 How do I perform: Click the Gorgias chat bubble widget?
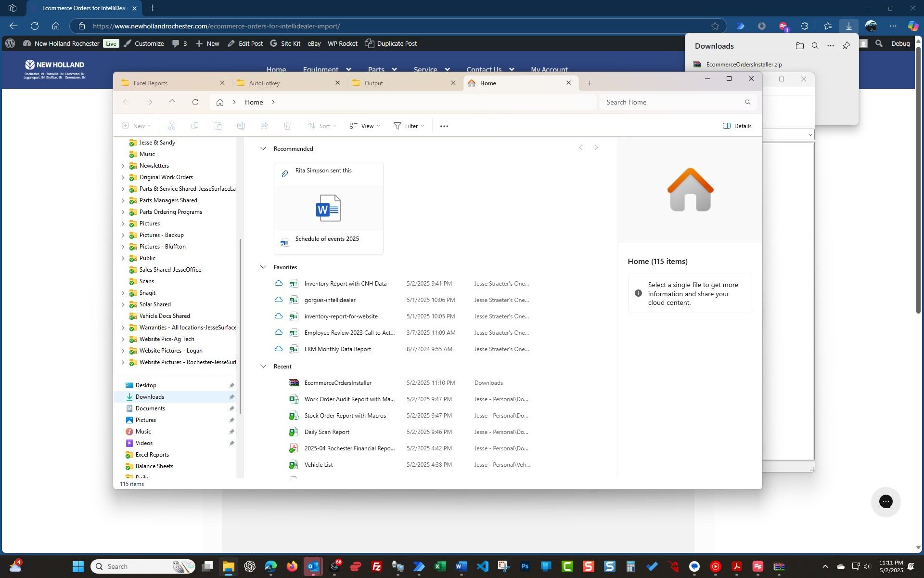[885, 501]
